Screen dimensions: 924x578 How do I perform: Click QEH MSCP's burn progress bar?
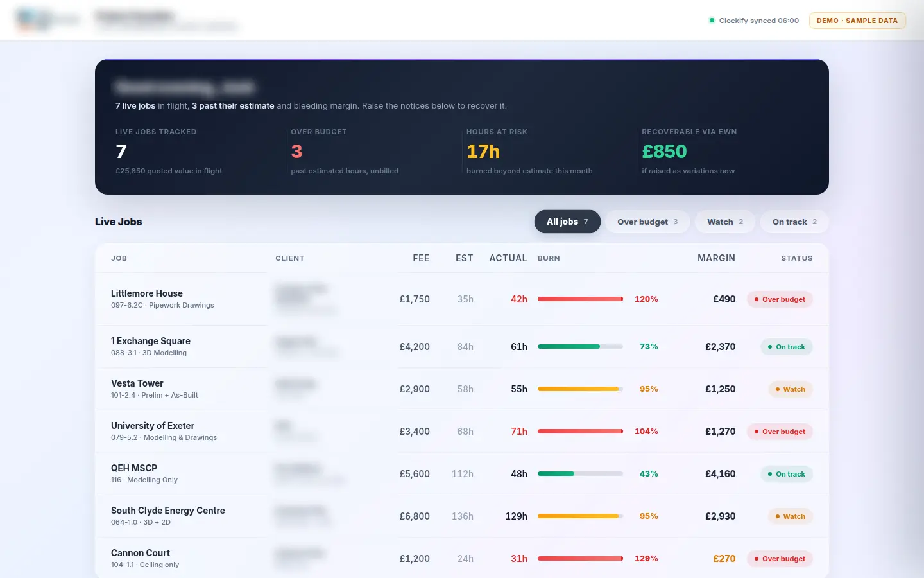[x=580, y=474]
